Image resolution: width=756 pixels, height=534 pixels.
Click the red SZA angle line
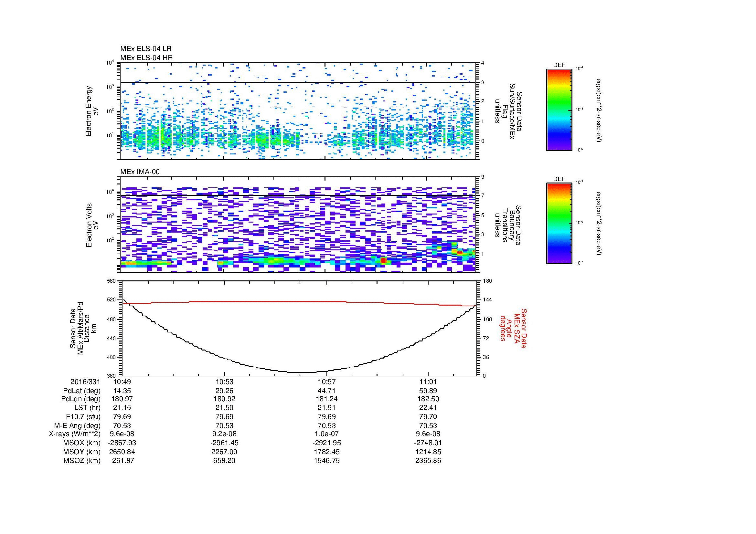click(x=299, y=301)
